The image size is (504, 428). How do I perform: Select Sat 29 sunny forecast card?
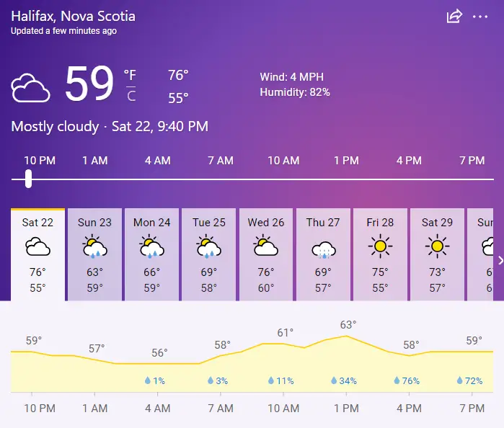tap(437, 254)
